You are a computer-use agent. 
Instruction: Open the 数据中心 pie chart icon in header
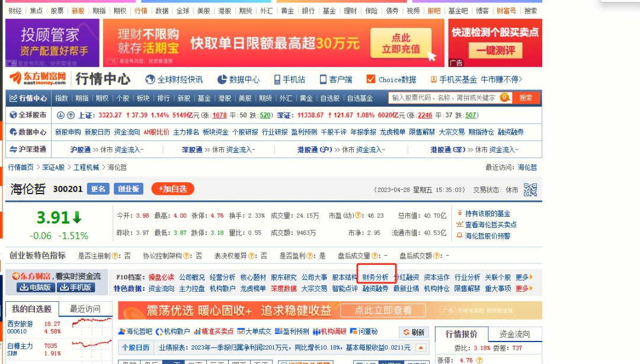[x=222, y=79]
